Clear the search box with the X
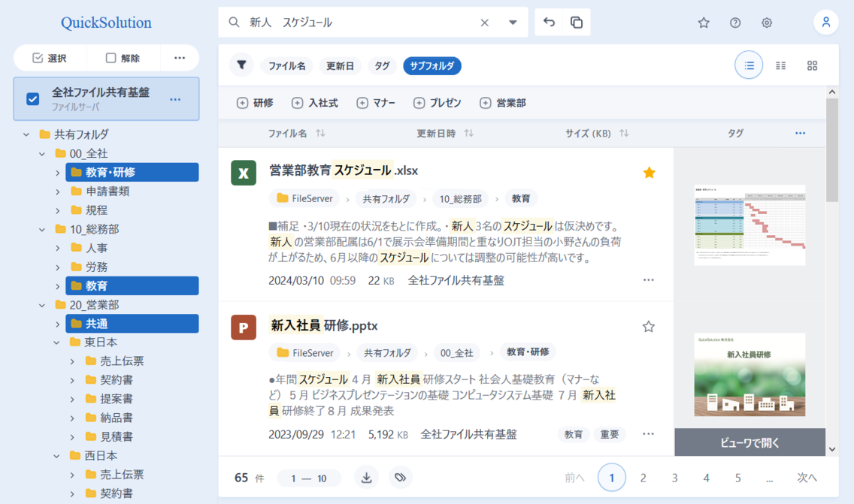Screen dimensions: 854x504 pyautogui.click(x=484, y=22)
